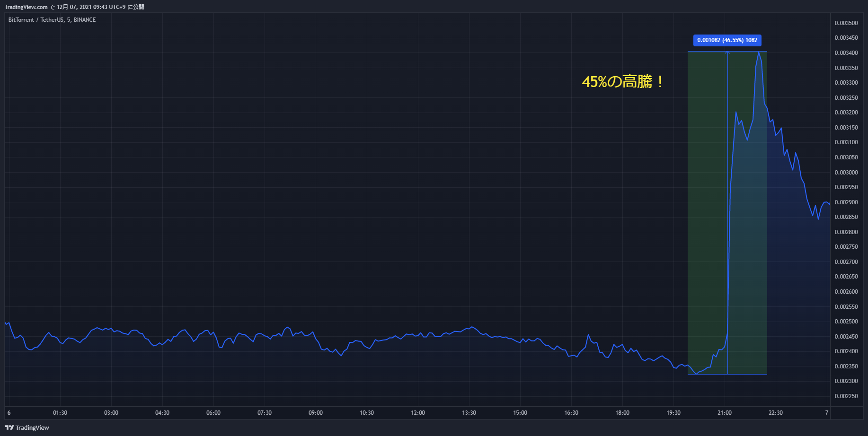Click the 0.002400 price axis label

click(846, 351)
